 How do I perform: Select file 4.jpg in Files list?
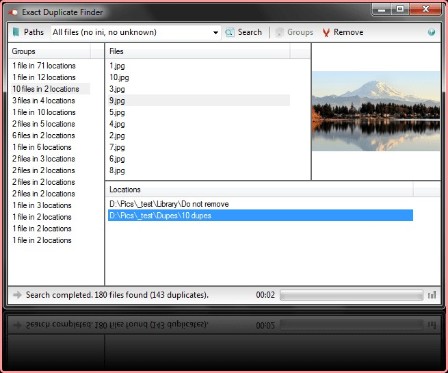point(198,124)
